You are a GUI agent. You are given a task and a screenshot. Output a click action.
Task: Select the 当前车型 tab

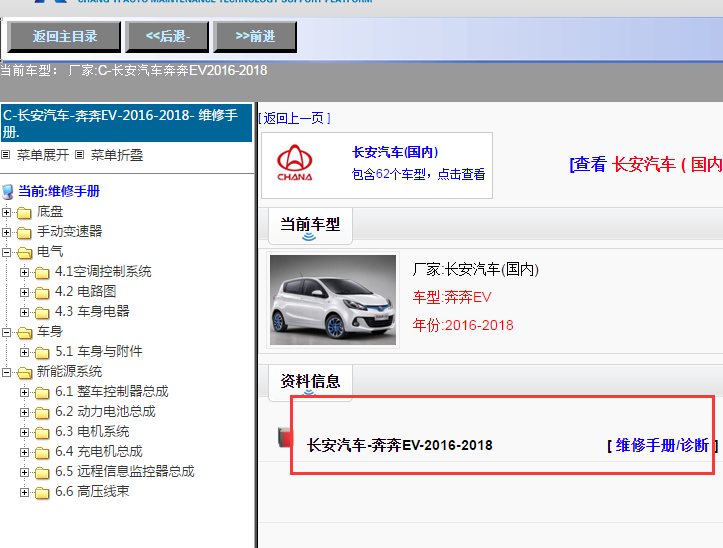310,226
